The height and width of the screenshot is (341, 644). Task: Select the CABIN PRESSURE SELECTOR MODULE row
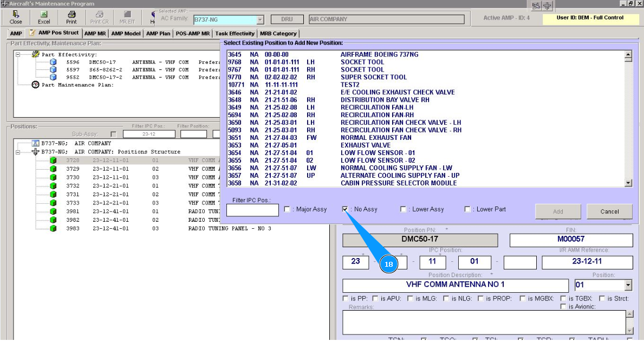[x=398, y=183]
